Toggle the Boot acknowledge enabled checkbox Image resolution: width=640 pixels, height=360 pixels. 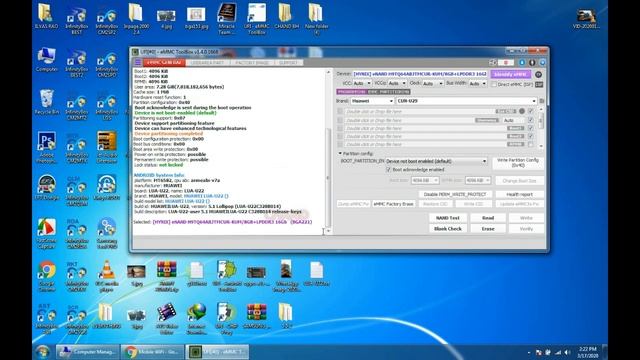click(x=388, y=169)
